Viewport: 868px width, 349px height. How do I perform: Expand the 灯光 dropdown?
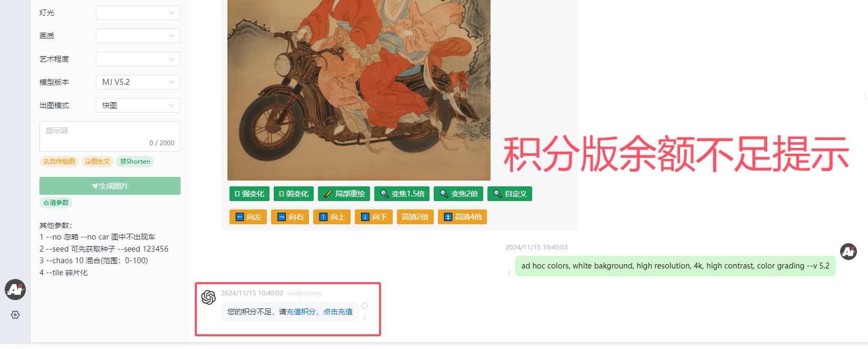pyautogui.click(x=138, y=13)
